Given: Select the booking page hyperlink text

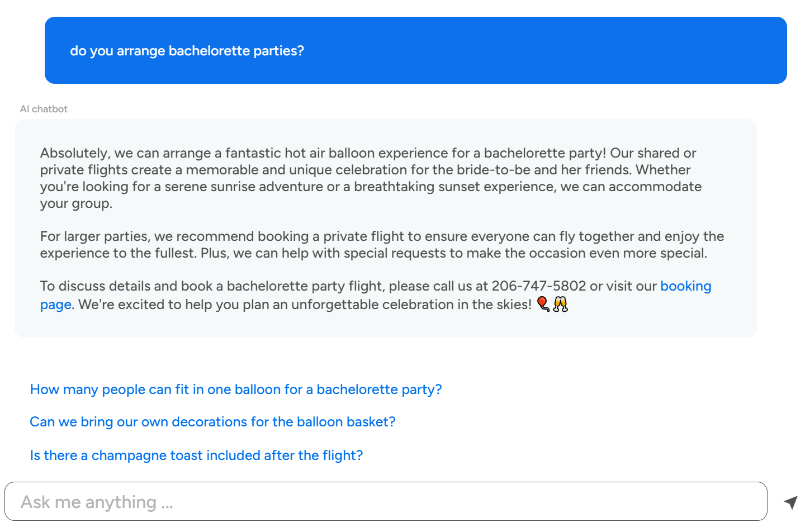Looking at the screenshot, I should pos(686,286).
